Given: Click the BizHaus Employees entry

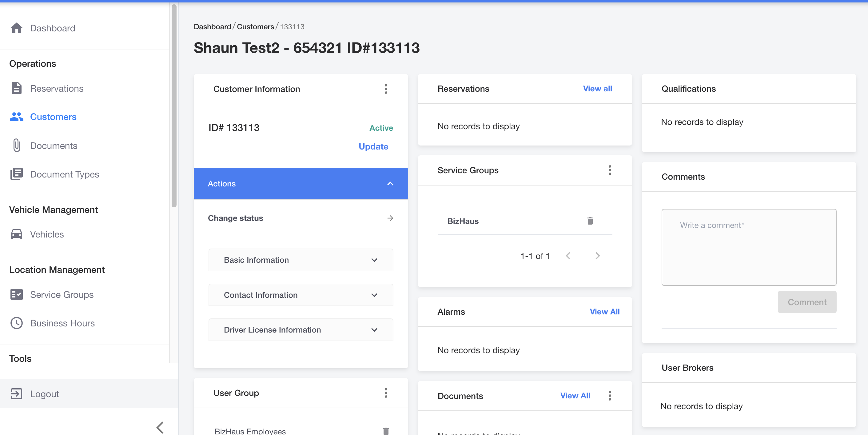Looking at the screenshot, I should click(x=250, y=431).
